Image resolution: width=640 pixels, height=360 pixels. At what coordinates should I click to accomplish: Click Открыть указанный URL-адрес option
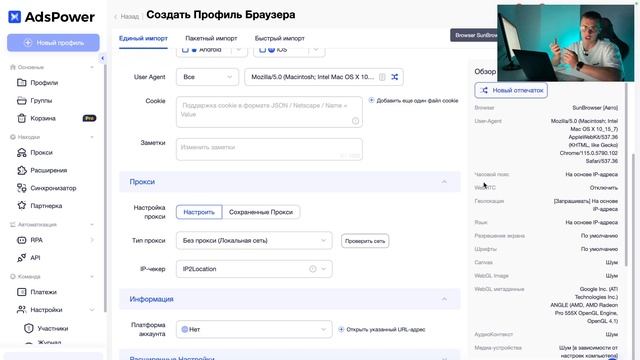pos(382,329)
